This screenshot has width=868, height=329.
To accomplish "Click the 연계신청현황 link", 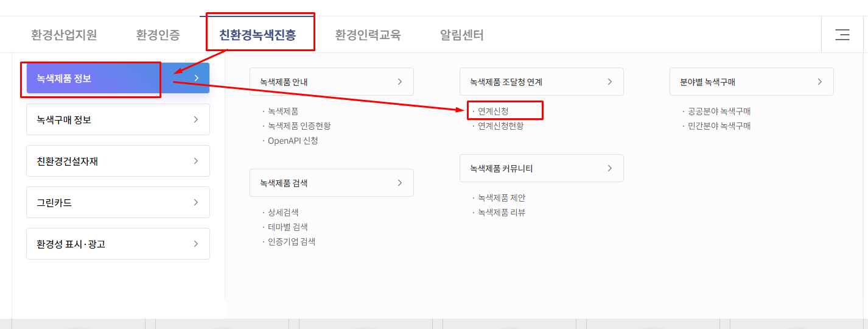I will 501,126.
